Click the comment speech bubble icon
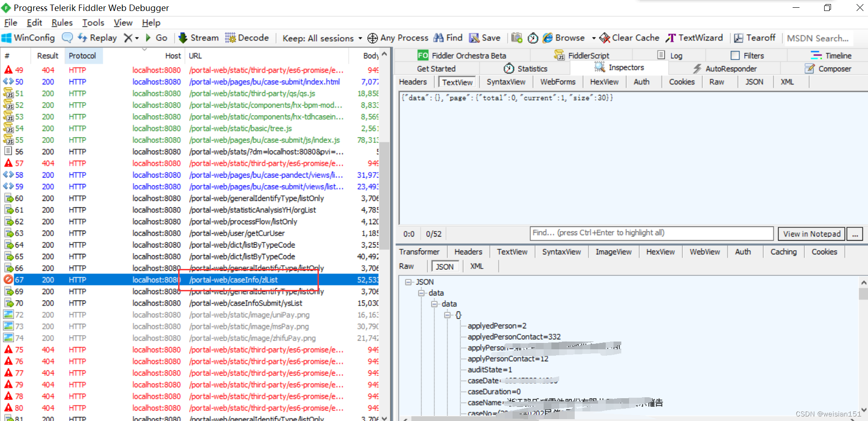868x421 pixels. pyautogui.click(x=67, y=38)
